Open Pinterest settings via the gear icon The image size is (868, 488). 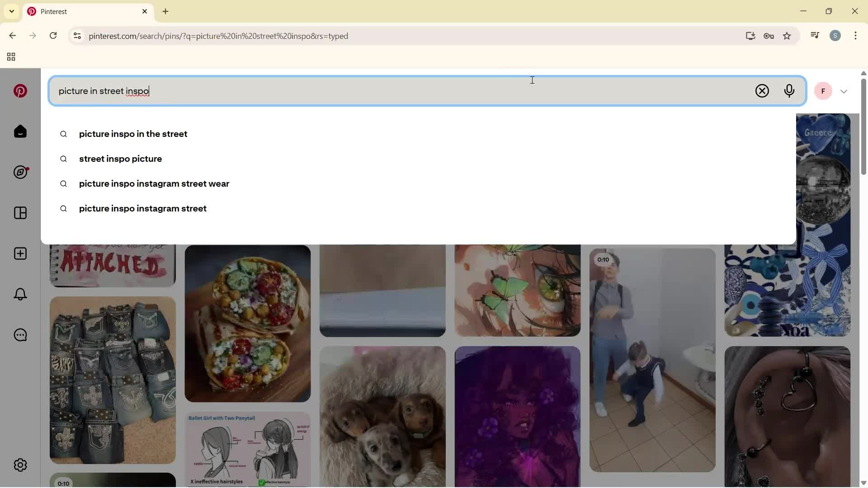pyautogui.click(x=20, y=465)
